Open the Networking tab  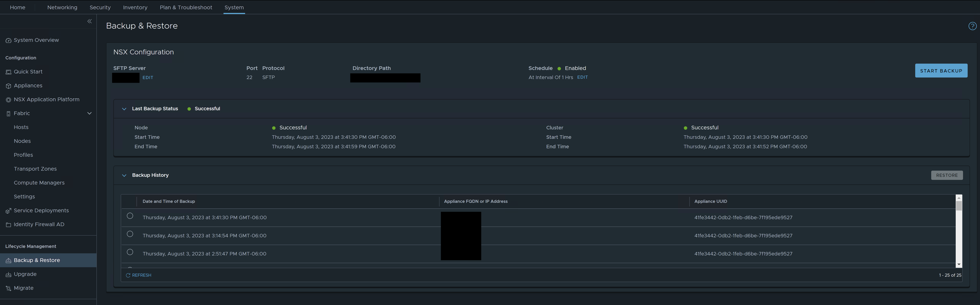tap(62, 7)
